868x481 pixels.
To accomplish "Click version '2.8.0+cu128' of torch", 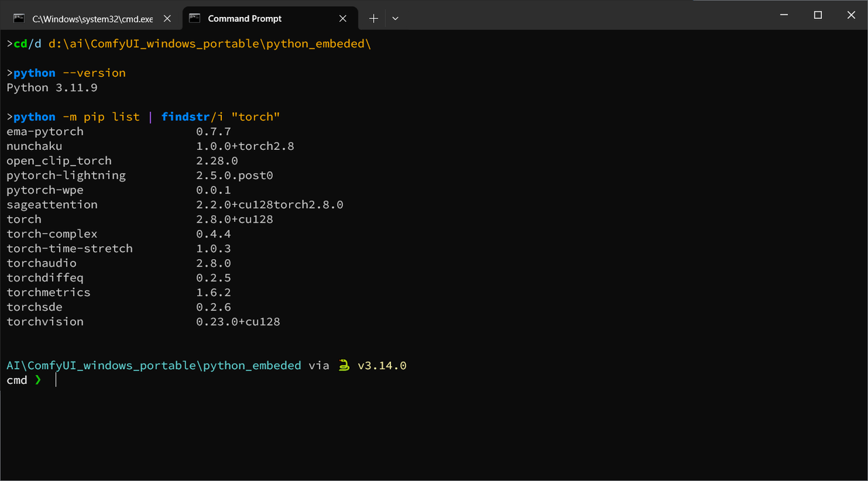I will tap(235, 219).
